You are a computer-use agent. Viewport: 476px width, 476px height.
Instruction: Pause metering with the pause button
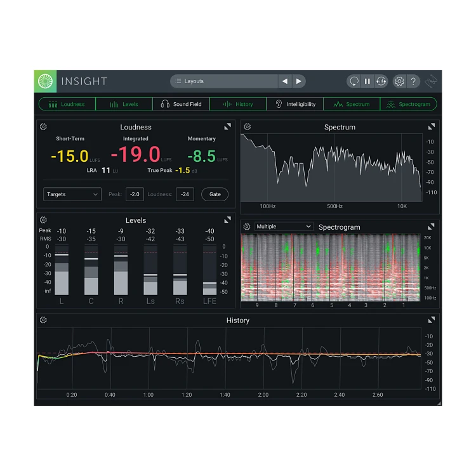click(x=367, y=81)
